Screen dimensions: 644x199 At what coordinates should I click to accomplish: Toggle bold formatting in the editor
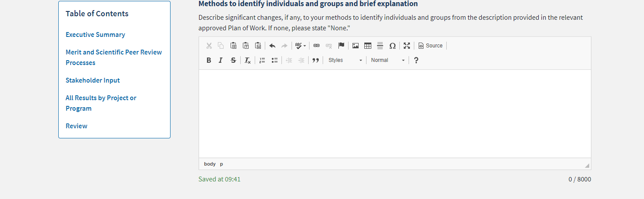(209, 60)
